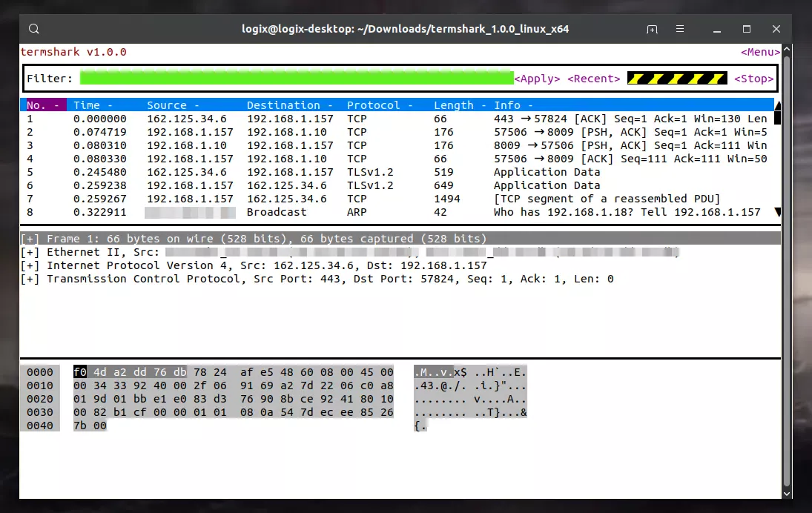
Task: Open new terminal tab icon
Action: (652, 29)
